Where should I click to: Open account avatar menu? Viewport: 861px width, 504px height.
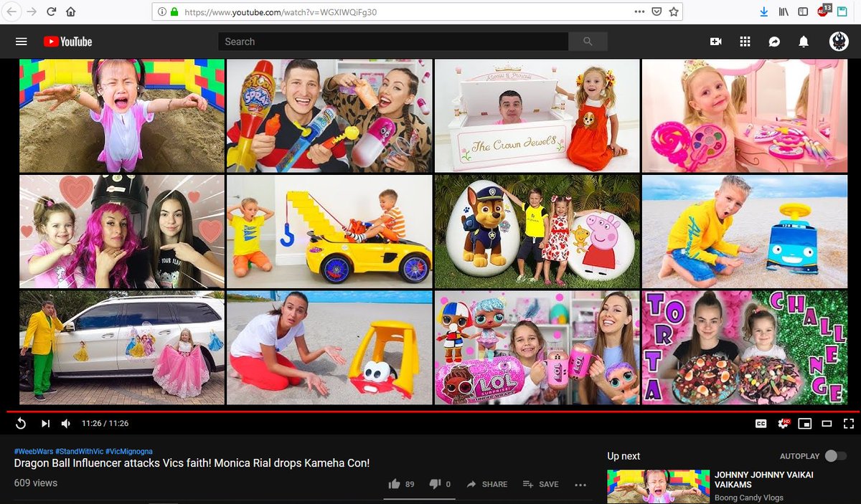tap(839, 42)
